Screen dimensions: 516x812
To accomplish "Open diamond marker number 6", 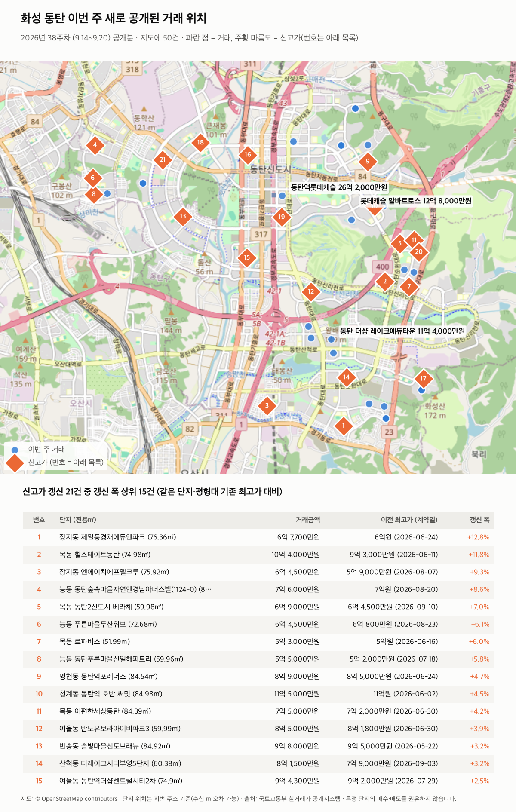I will point(92,178).
